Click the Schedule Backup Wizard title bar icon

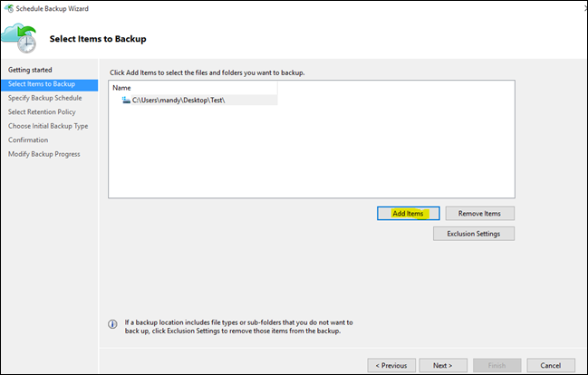coord(9,7)
